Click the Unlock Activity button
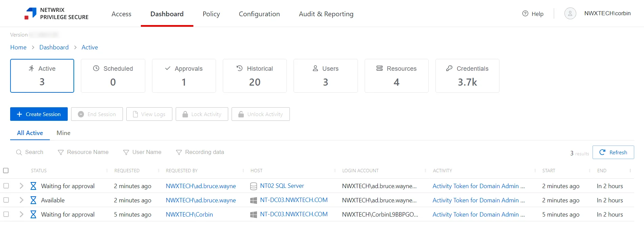Viewport: 644px width, 245px height. pyautogui.click(x=261, y=114)
